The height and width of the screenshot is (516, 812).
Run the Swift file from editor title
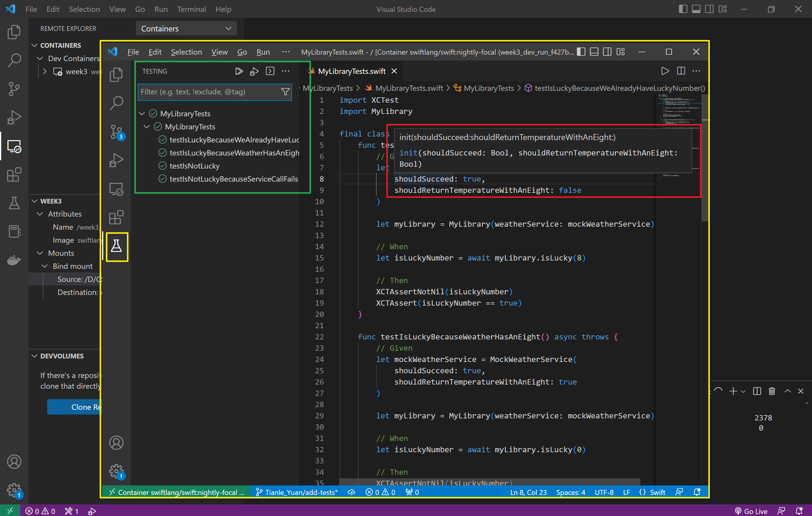click(665, 71)
